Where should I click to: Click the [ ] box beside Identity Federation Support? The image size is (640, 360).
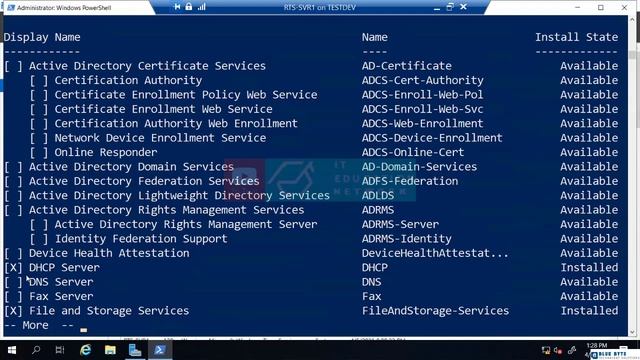[x=39, y=239]
